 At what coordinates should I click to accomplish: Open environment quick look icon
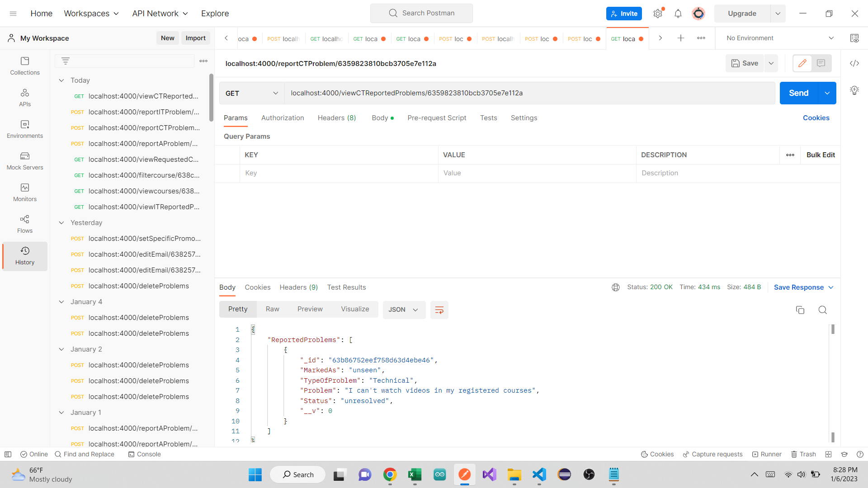coord(854,38)
